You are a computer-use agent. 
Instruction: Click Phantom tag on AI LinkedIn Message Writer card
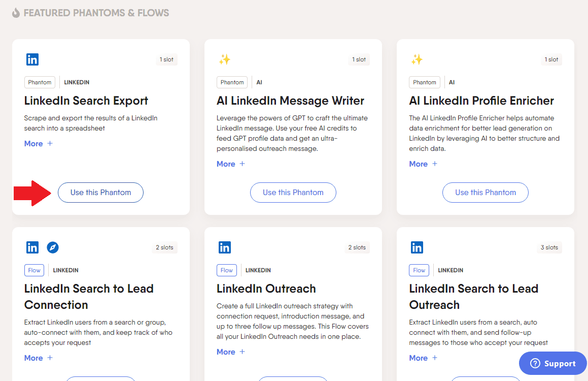tap(232, 82)
